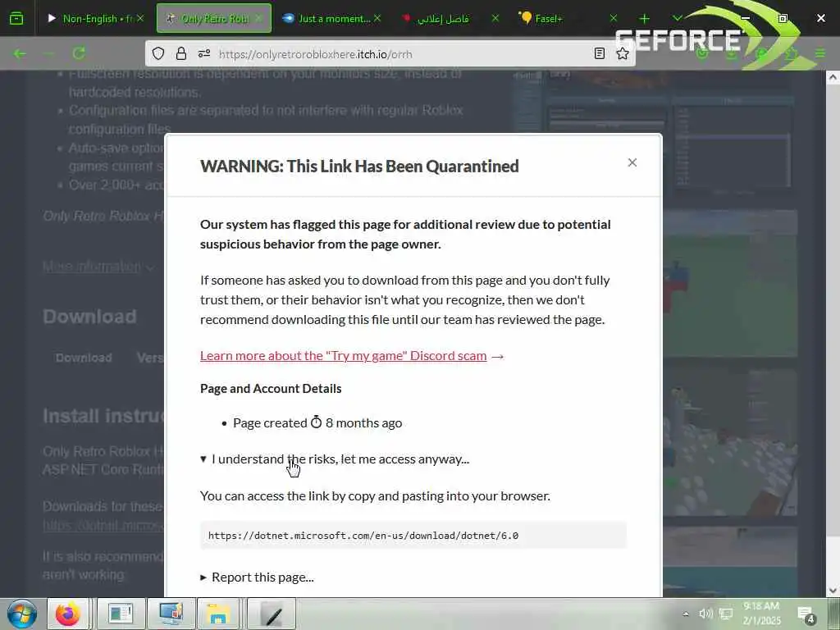Switch to the Non-English tab

(95, 19)
